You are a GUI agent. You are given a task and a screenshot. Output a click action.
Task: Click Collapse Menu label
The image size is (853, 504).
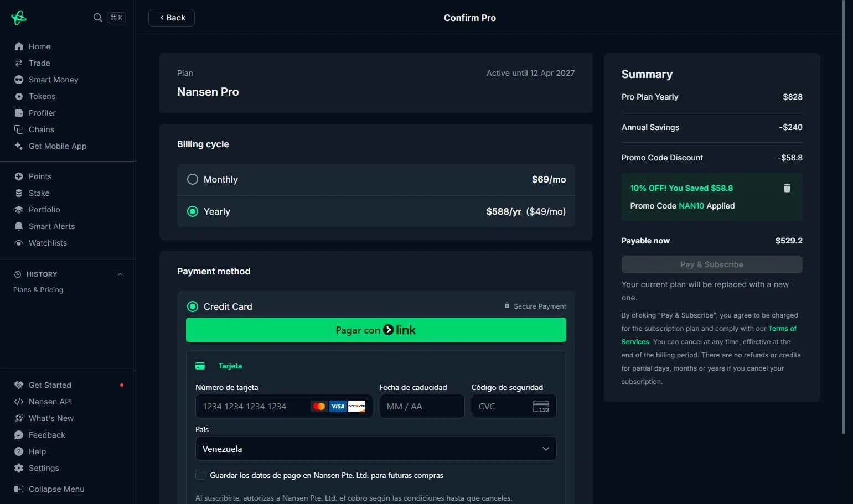(56, 489)
